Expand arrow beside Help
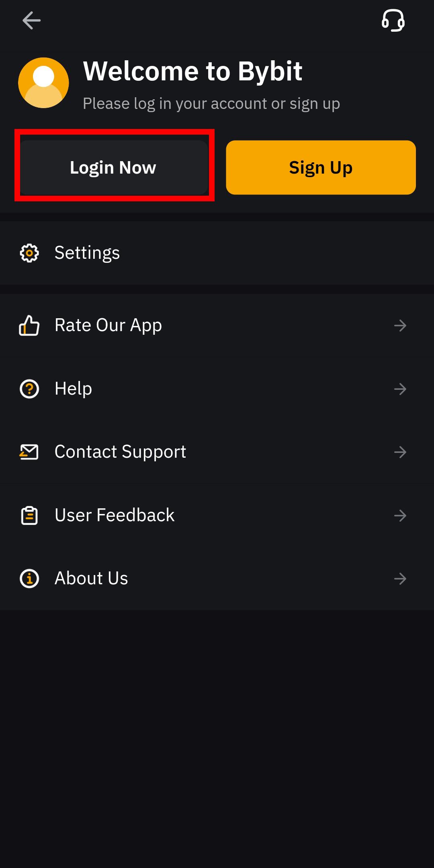Screen dimensions: 434x868 coord(400,389)
